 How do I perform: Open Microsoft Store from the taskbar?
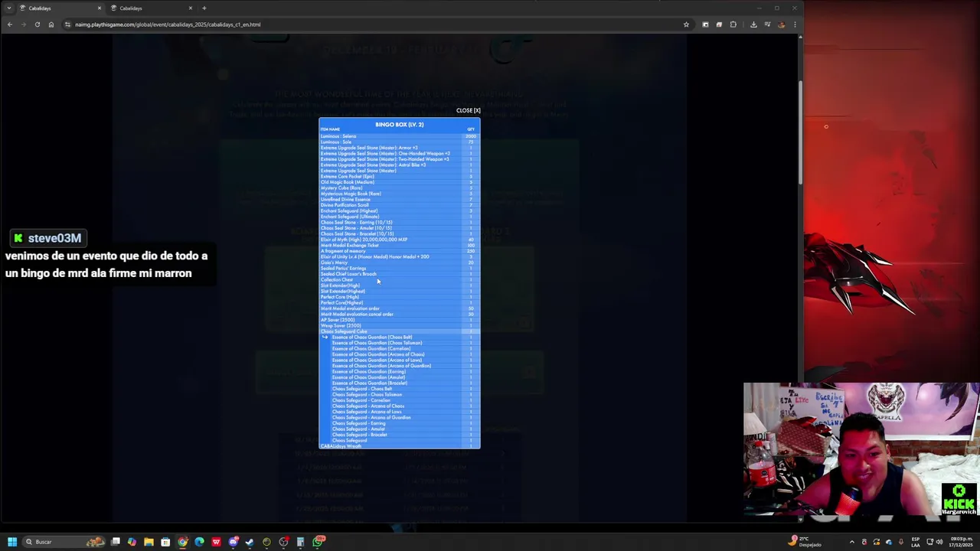[165, 542]
